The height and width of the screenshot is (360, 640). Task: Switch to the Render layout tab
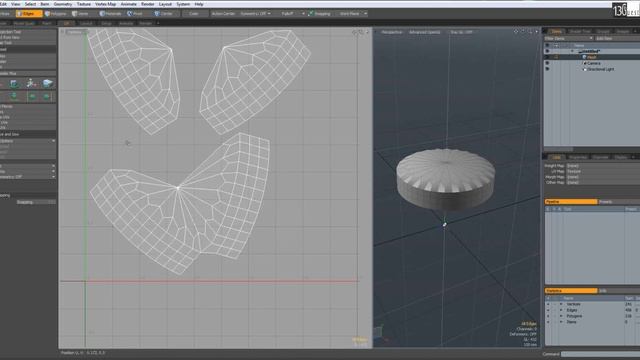tap(145, 23)
